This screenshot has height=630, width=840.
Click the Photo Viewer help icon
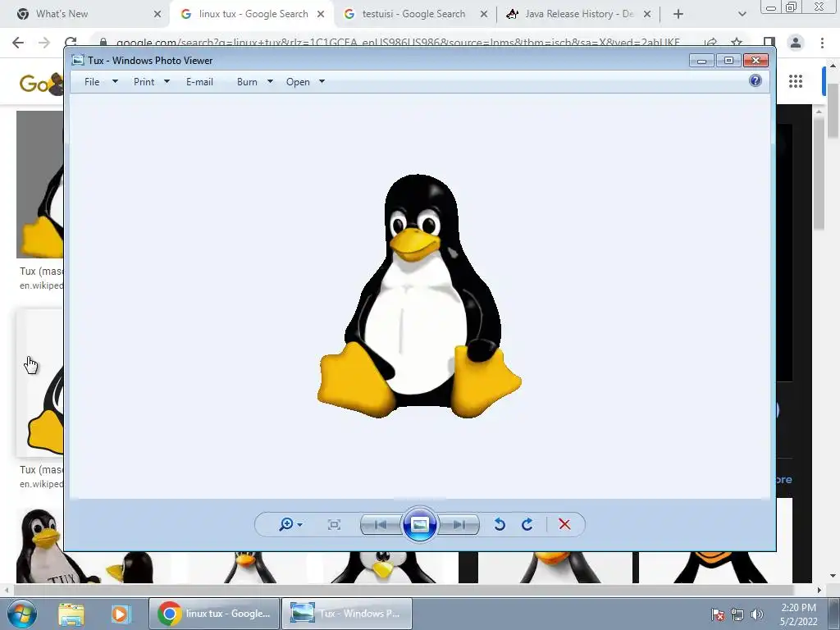756,81
